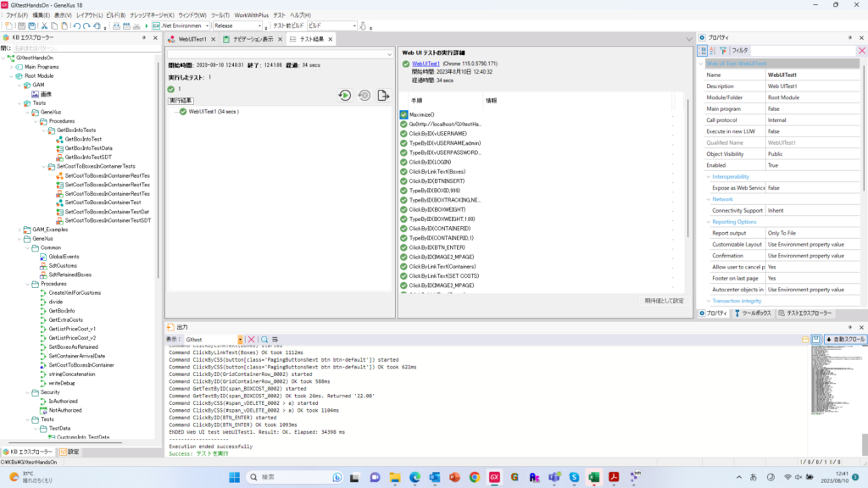Select the SetCostToBoxesInContainer procedure
868x488 pixels.
(81, 365)
